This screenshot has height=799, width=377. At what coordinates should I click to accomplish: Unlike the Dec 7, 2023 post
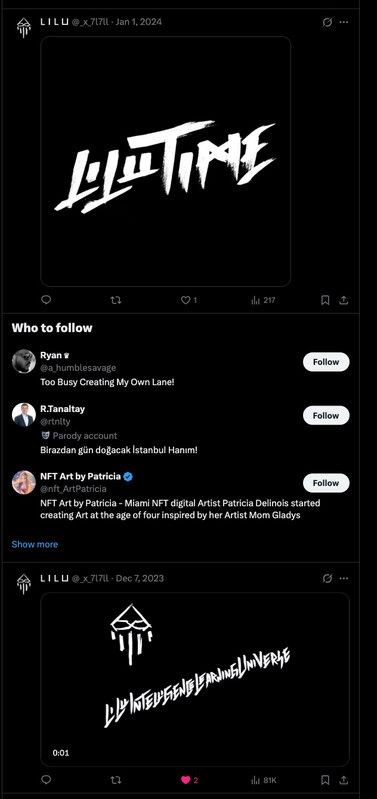click(190, 780)
